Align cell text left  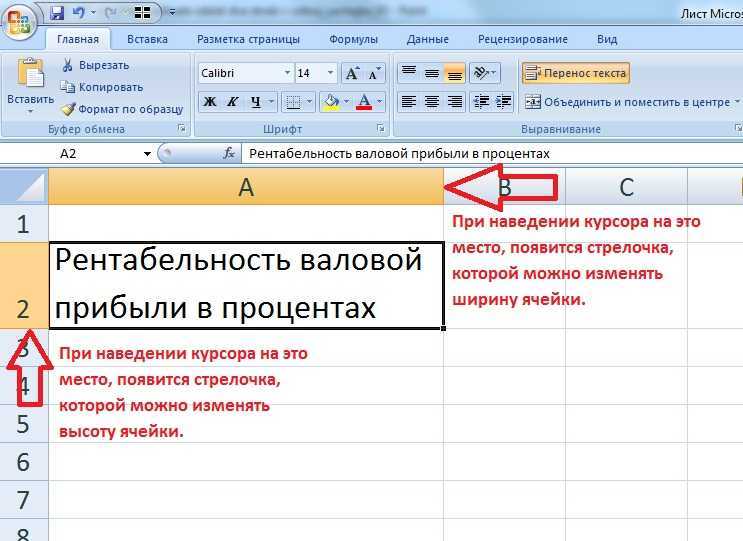coord(408,102)
